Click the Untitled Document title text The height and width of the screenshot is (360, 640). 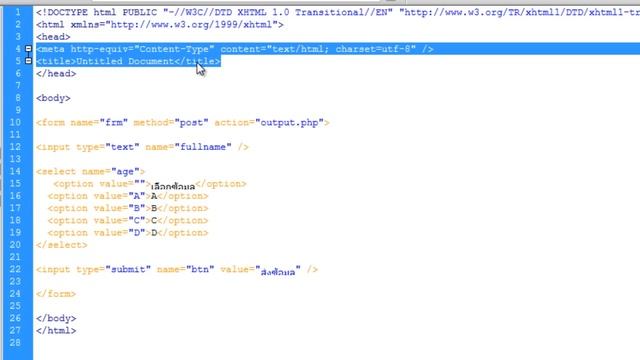[125, 61]
